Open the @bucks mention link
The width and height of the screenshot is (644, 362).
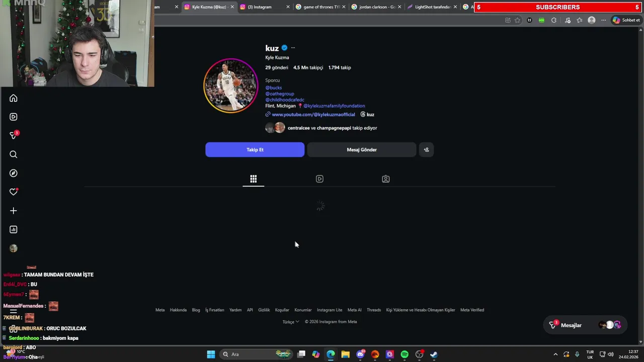pos(274,87)
